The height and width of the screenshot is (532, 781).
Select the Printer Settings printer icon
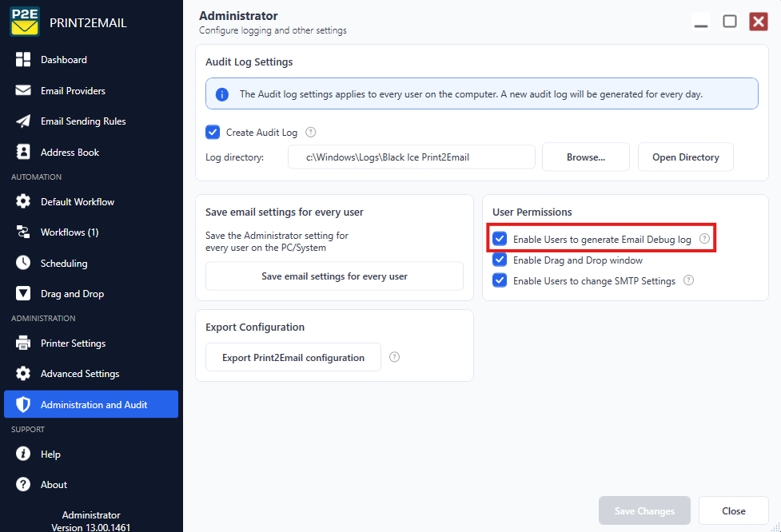click(23, 343)
